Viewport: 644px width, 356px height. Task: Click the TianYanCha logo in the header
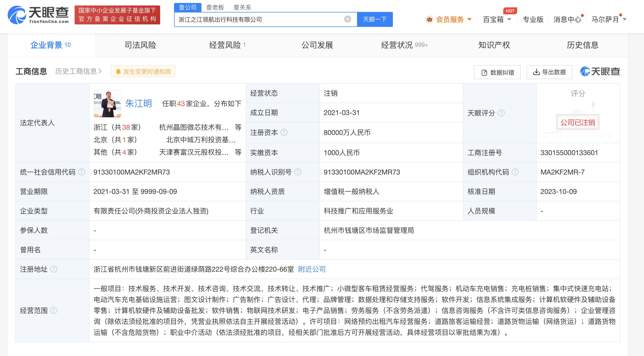[38, 15]
